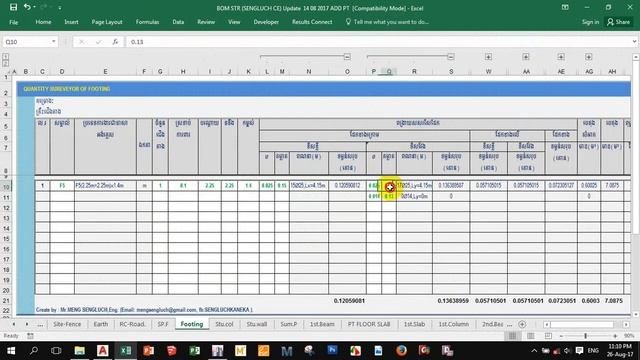The width and height of the screenshot is (640, 360).
Task: Click the Insert Function fx icon
Action: tap(115, 42)
